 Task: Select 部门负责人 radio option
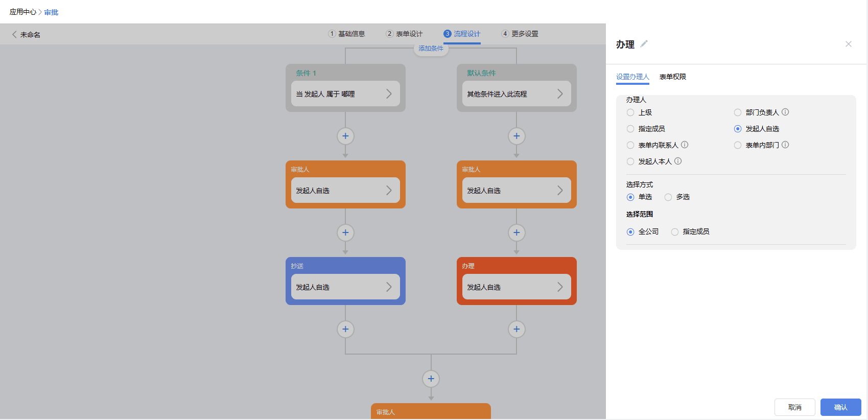[x=738, y=112]
